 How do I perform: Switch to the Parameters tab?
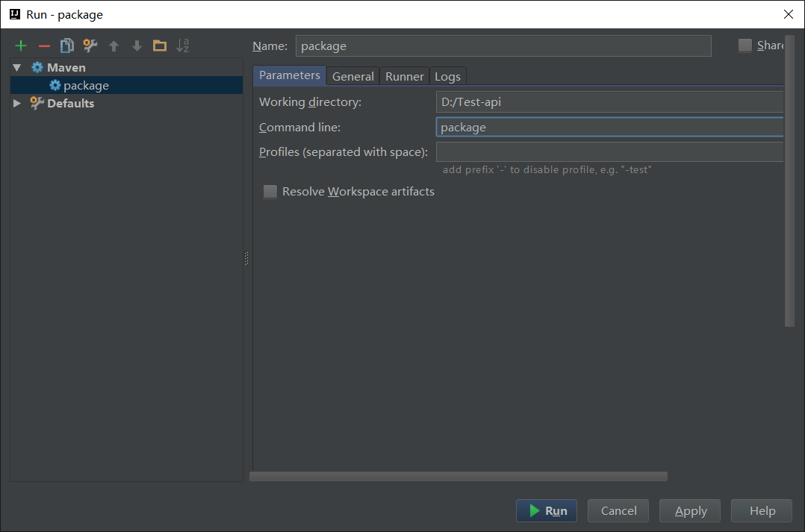[290, 75]
